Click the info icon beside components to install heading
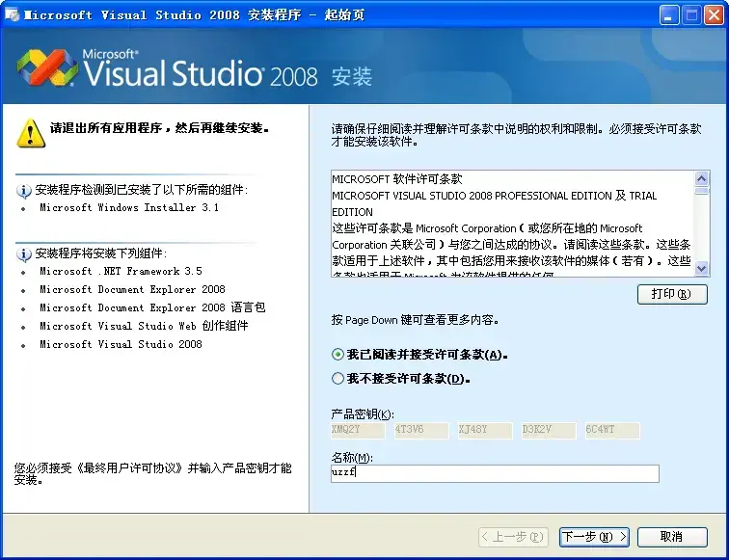Screen dimensions: 729x560 24,254
